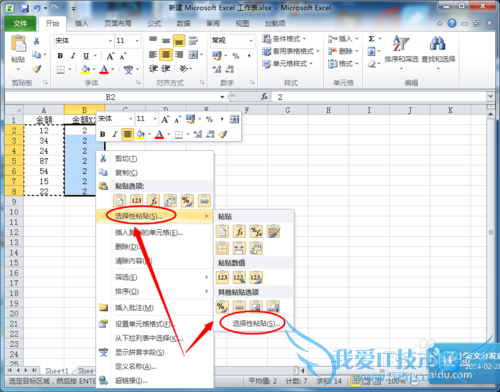Image resolution: width=500 pixels, height=392 pixels.
Task: Click ribbon fill color bucket
Action: [x=85, y=69]
